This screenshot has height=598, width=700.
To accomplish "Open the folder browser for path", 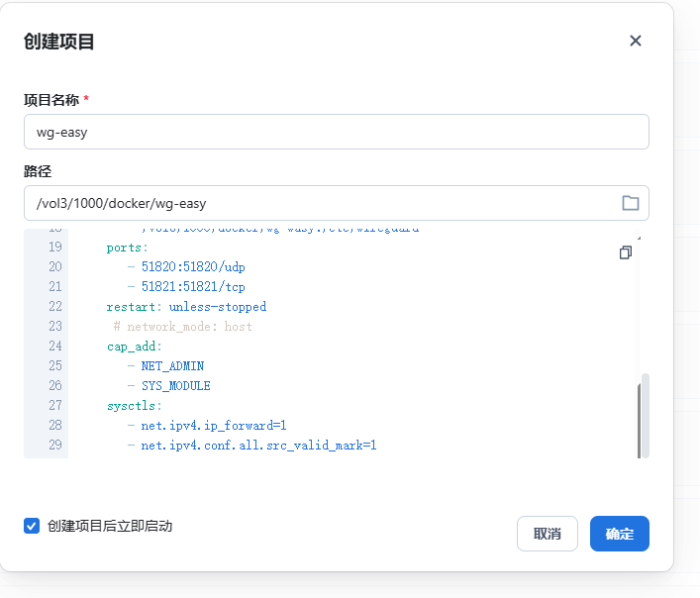I will pos(630,203).
